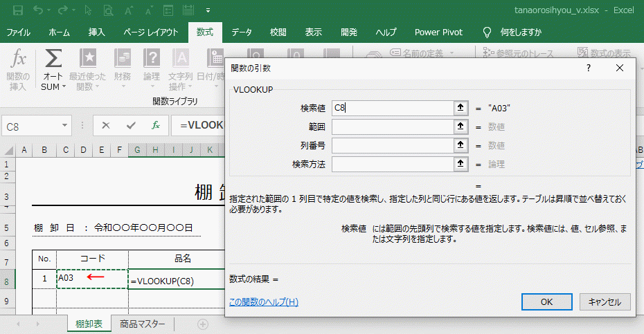Click the OK button in the dialog
The width and height of the screenshot is (644, 334).
546,302
